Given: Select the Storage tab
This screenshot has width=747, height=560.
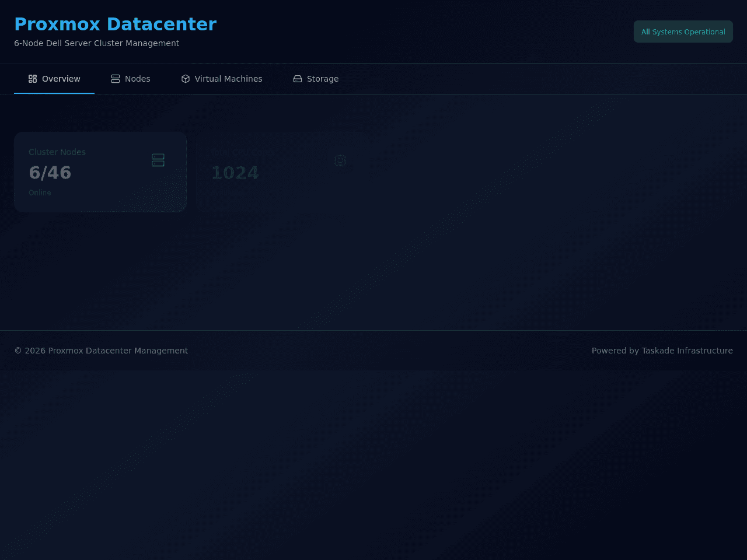Looking at the screenshot, I should (316, 79).
